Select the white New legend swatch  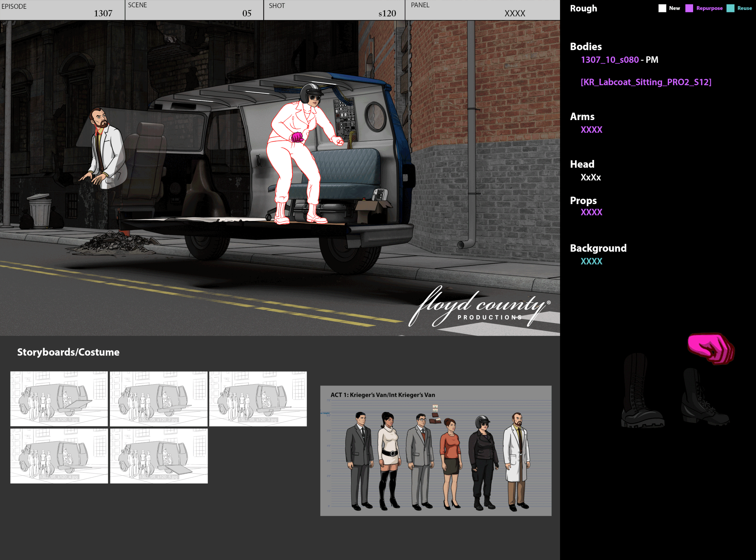click(x=662, y=8)
